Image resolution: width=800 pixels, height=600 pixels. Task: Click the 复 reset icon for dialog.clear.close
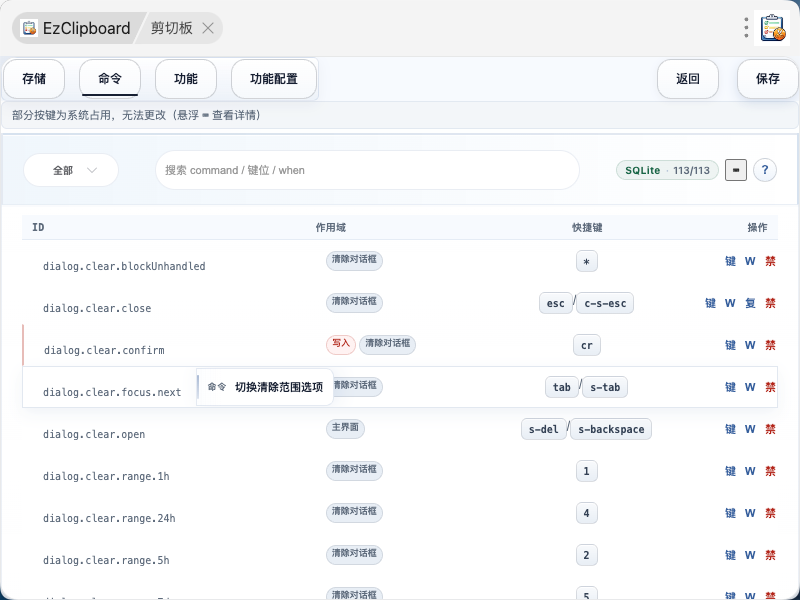tap(750, 303)
